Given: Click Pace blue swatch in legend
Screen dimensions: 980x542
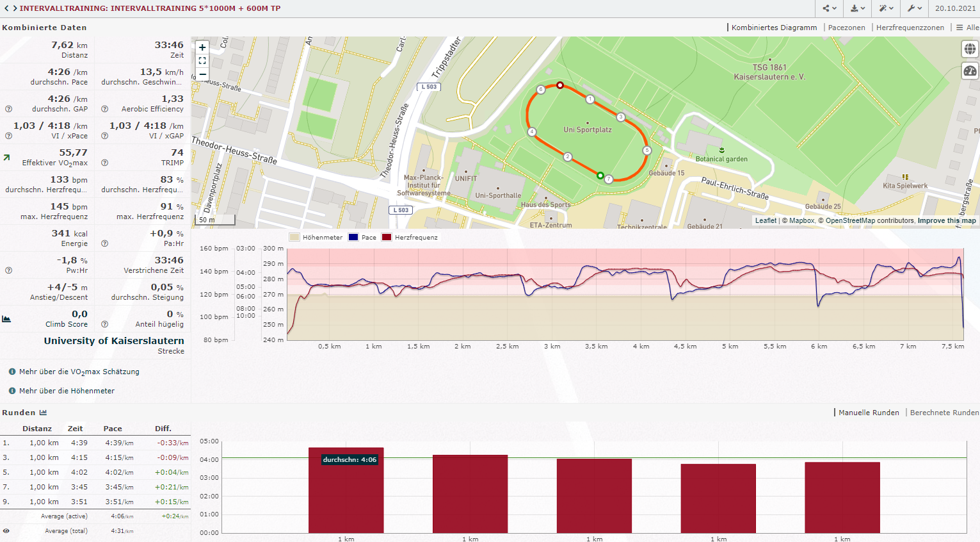Looking at the screenshot, I should tap(353, 238).
